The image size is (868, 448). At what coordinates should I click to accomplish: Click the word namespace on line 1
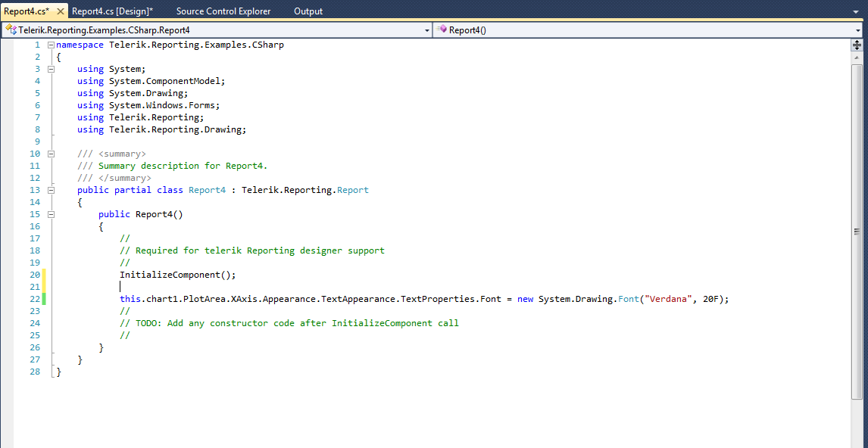80,45
